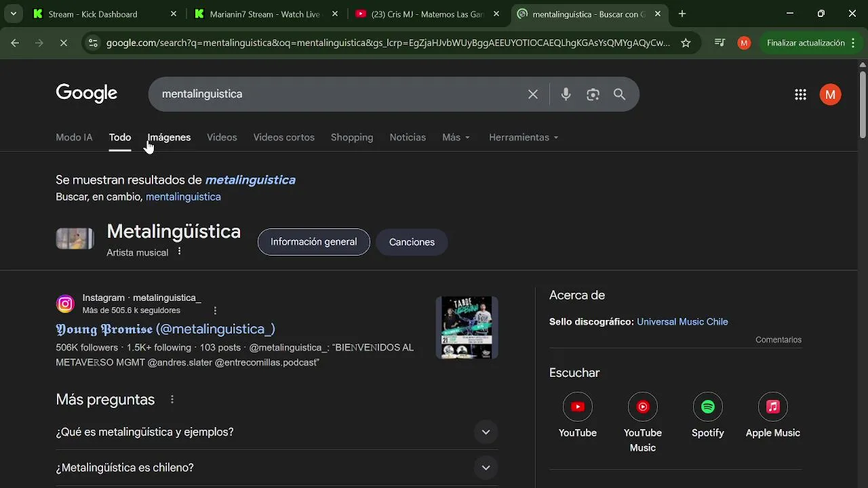Start voice search with microphone
The image size is (868, 488).
[566, 94]
